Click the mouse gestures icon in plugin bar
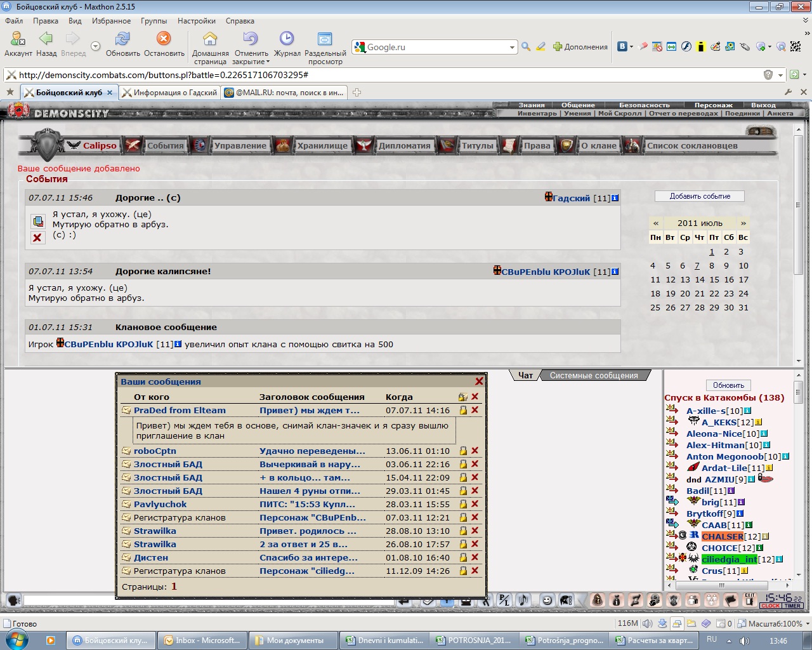812x650 pixels. (745, 47)
